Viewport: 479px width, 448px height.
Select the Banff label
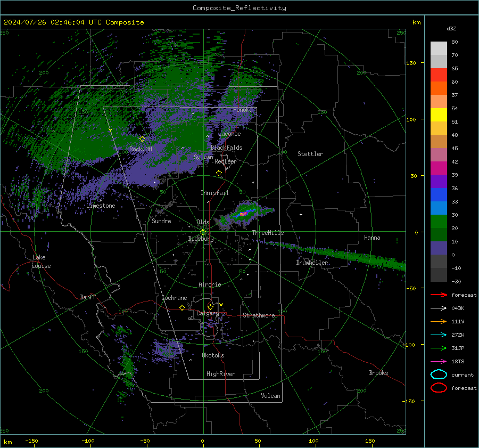(x=88, y=297)
